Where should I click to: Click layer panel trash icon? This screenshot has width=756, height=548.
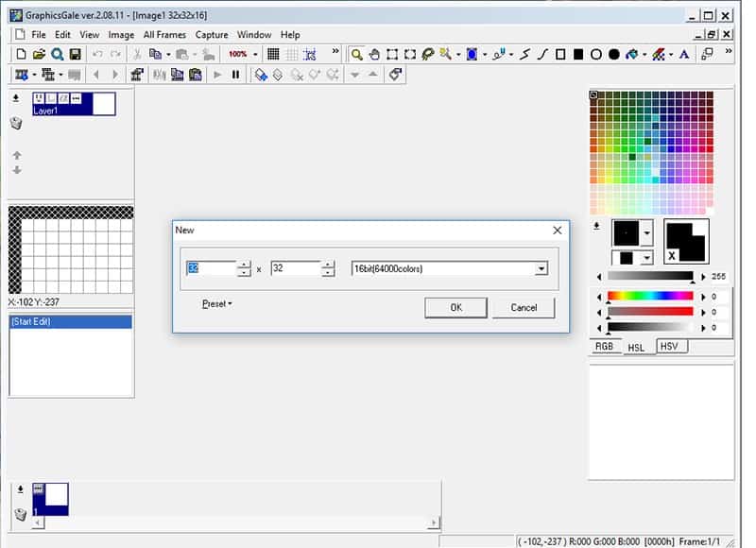[16, 124]
